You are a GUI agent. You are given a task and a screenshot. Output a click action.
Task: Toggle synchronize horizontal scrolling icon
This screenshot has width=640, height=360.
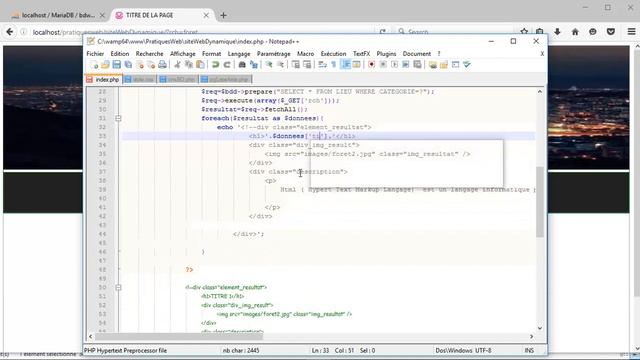307,64
